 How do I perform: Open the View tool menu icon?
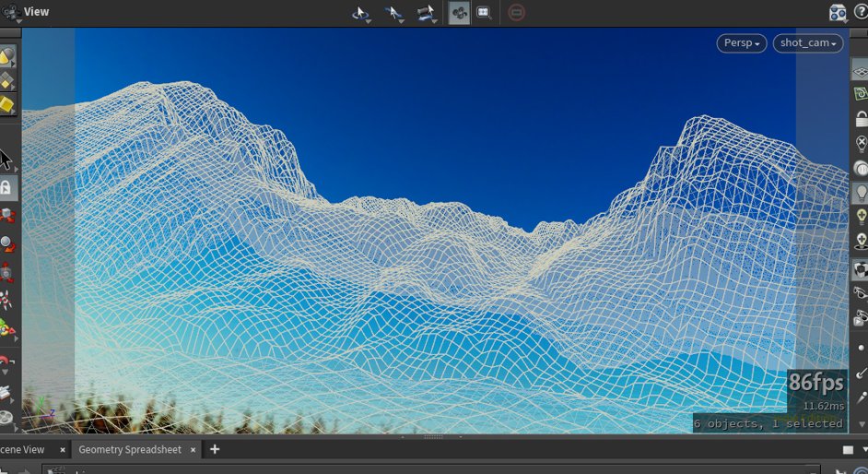tap(10, 12)
